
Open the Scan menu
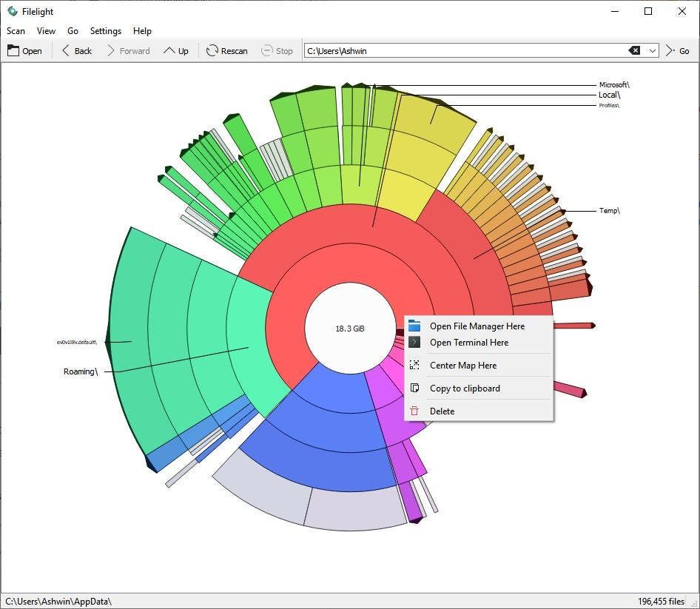pos(16,31)
